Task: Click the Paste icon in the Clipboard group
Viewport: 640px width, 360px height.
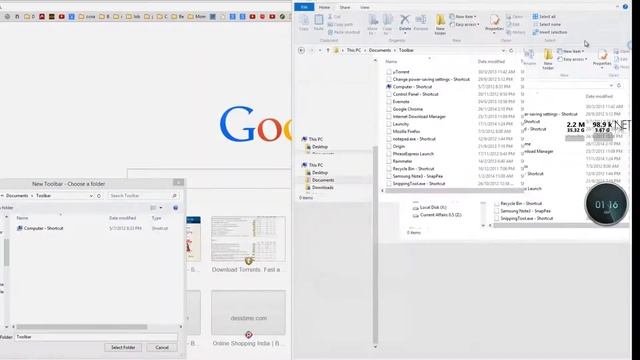Action: click(319, 22)
